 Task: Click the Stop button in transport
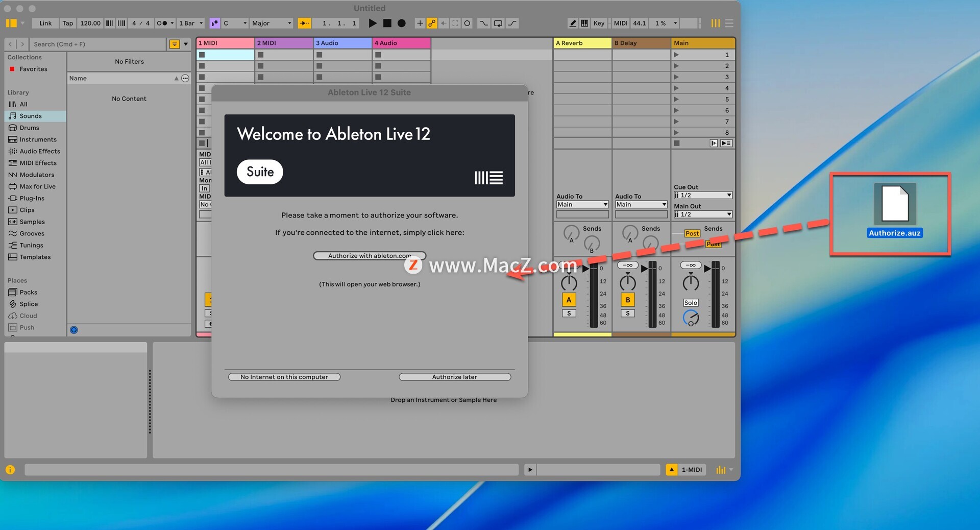[x=387, y=23]
